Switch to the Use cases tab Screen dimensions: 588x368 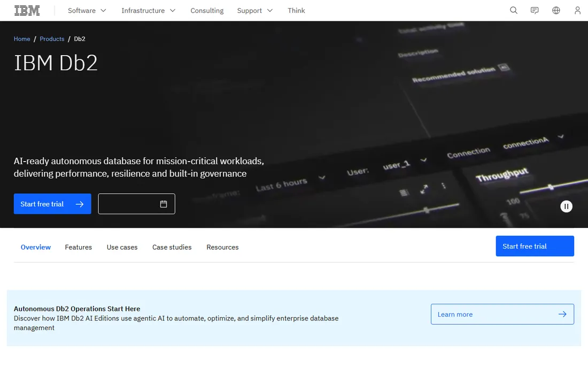[x=122, y=247]
